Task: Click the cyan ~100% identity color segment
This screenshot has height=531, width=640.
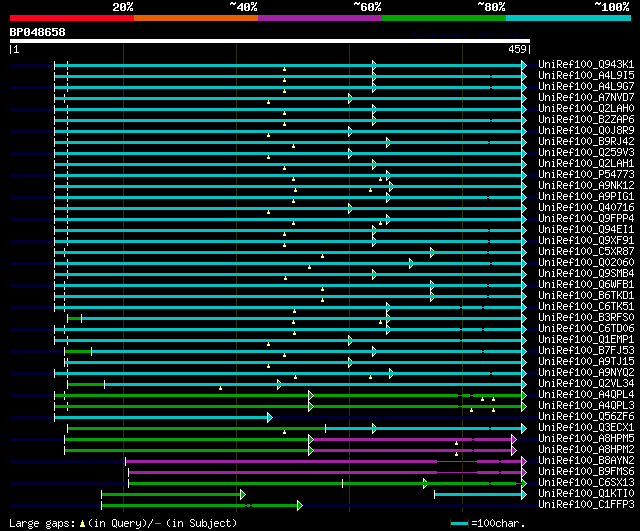Action: click(x=568, y=18)
